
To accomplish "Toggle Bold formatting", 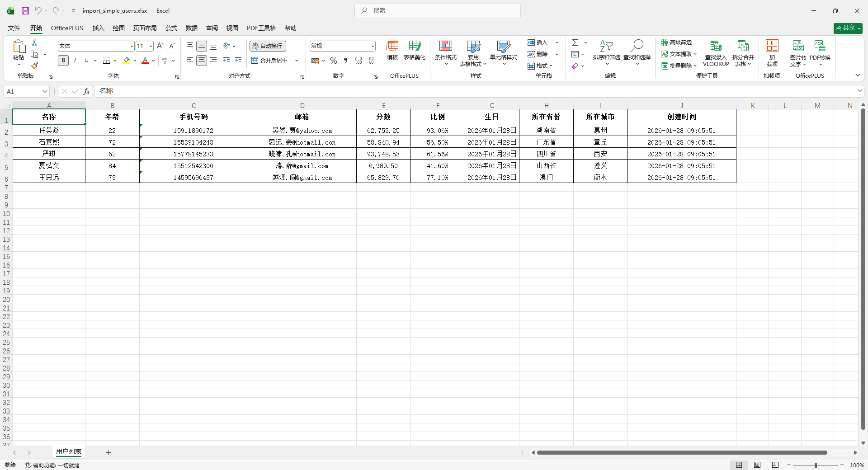I will tap(63, 61).
